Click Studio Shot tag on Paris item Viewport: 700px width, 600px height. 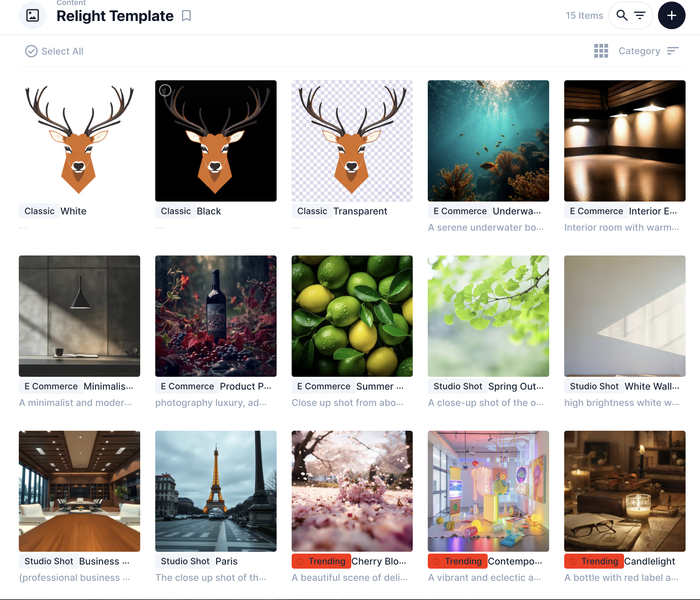click(185, 561)
